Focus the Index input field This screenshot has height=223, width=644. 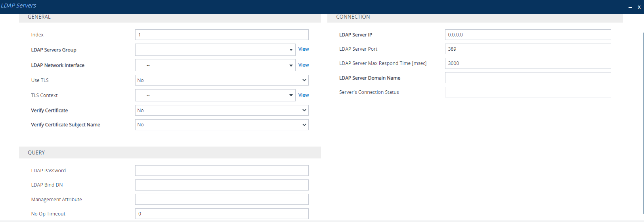222,35
